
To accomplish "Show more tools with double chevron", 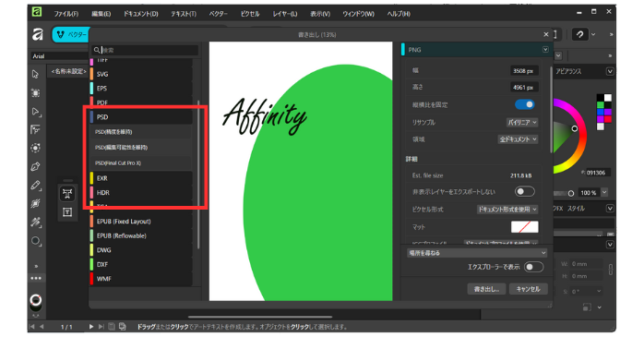I will pos(36,266).
